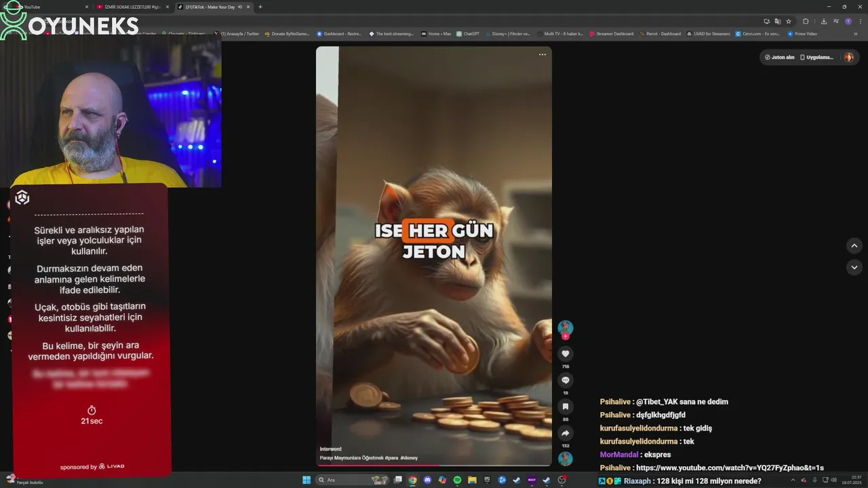
Task: Open Google Chrome from the taskbar
Action: click(412, 480)
